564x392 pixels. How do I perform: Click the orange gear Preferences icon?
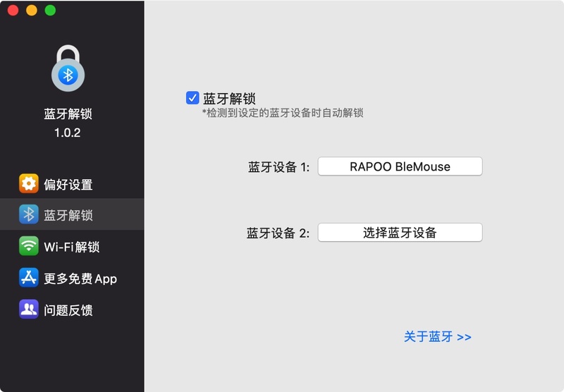coord(29,183)
